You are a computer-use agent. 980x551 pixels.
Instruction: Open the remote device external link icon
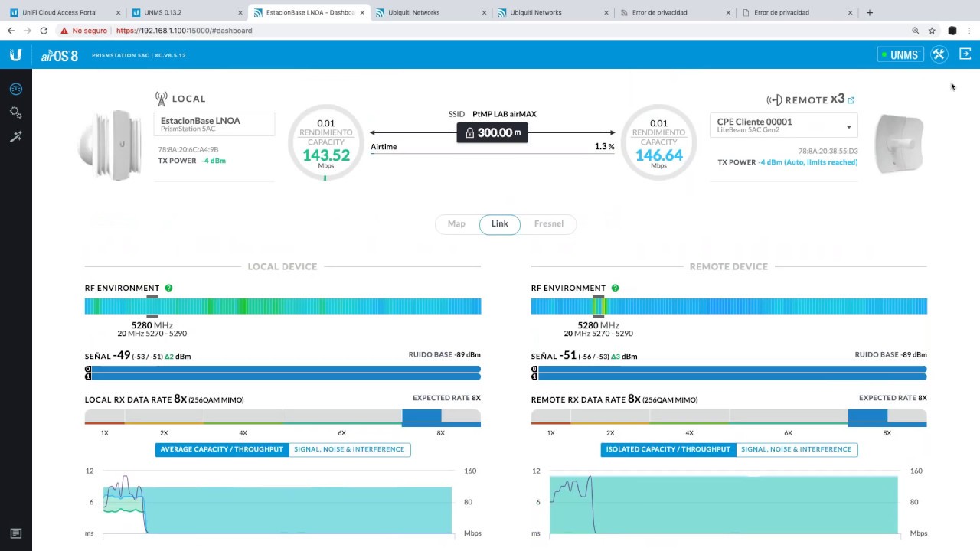(x=851, y=99)
